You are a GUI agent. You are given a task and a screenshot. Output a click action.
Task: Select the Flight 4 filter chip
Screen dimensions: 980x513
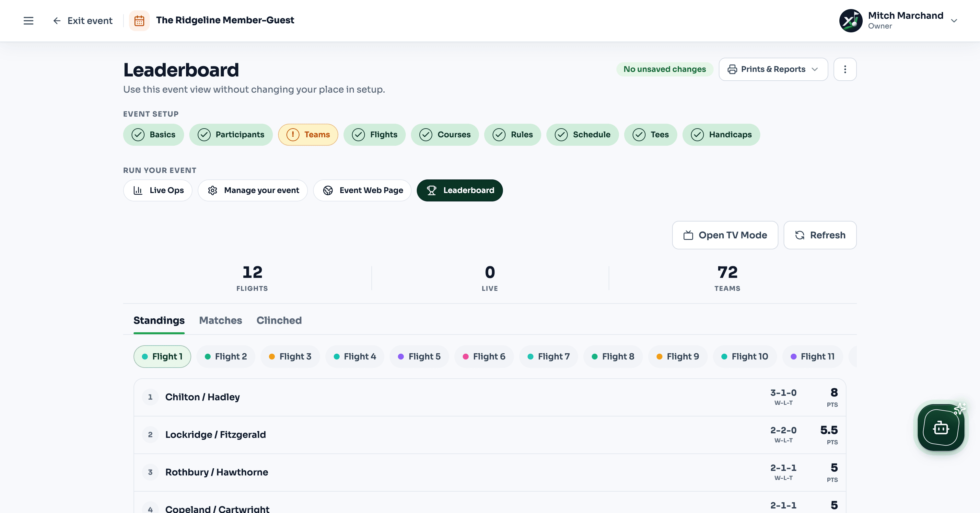pos(355,357)
